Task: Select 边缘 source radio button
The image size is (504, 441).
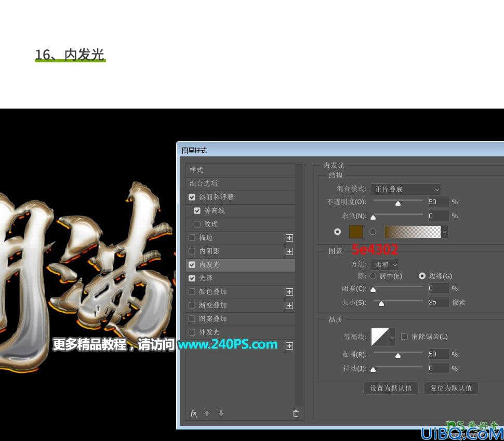Action: tap(422, 276)
